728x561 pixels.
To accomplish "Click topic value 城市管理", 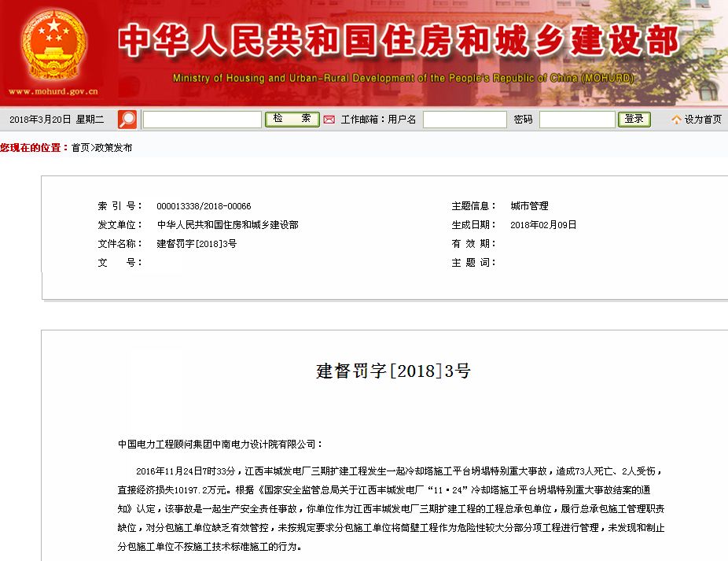I will pyautogui.click(x=529, y=206).
